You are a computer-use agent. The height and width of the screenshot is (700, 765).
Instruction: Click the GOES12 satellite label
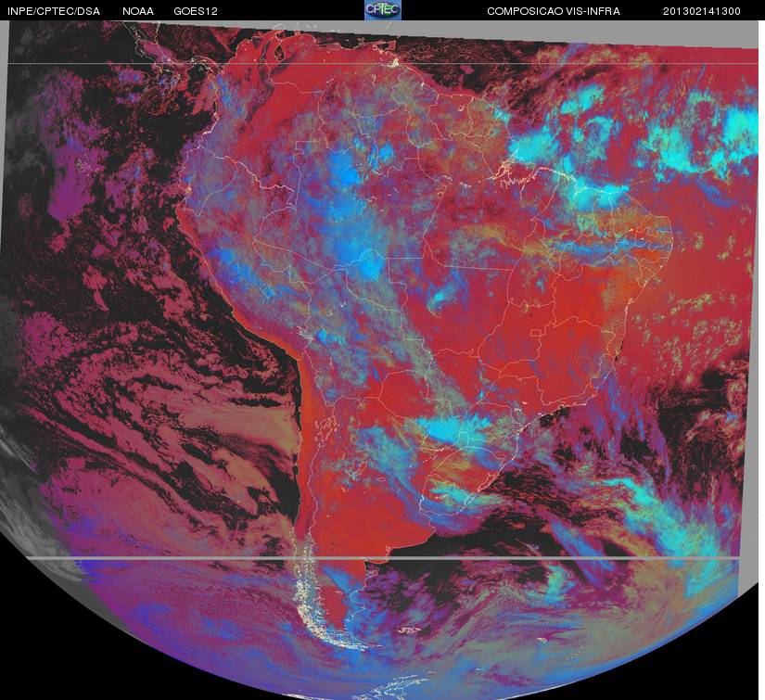click(x=196, y=11)
